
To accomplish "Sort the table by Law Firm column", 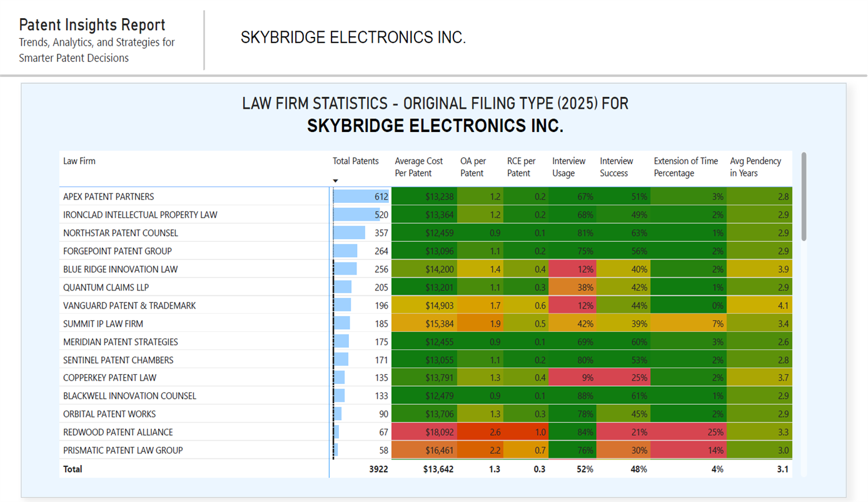I will tap(79, 161).
